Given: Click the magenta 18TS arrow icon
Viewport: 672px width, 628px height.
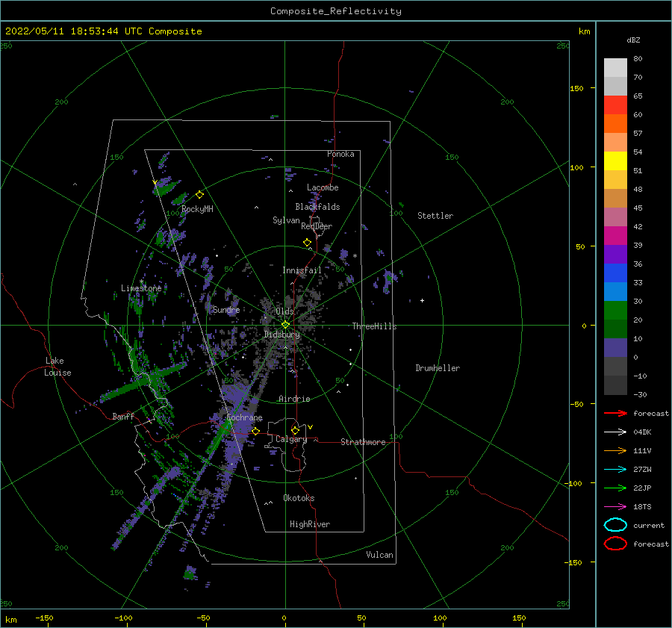Looking at the screenshot, I should 615,507.
